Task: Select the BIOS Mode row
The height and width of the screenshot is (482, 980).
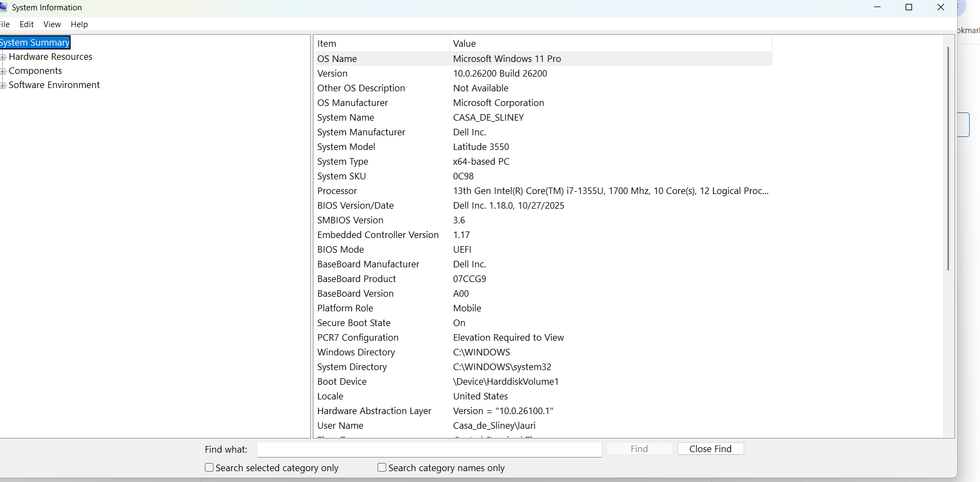Action: coord(543,249)
